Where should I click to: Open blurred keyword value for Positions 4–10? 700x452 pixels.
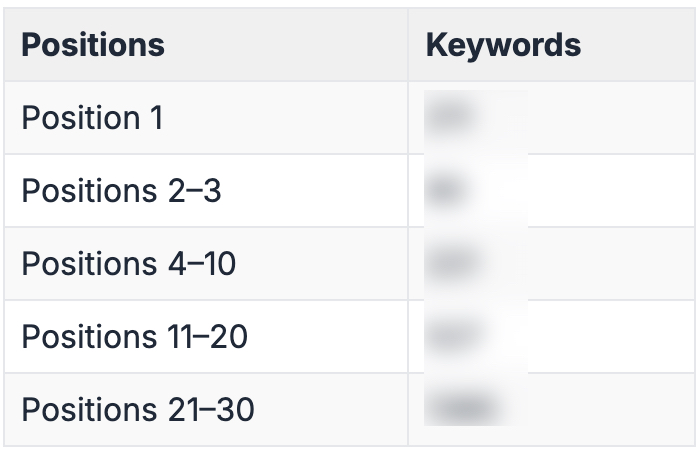(x=452, y=264)
